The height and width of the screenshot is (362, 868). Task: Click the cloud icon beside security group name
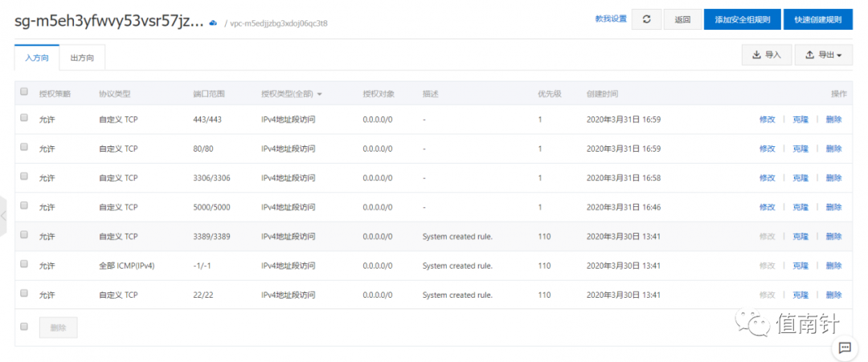[213, 22]
